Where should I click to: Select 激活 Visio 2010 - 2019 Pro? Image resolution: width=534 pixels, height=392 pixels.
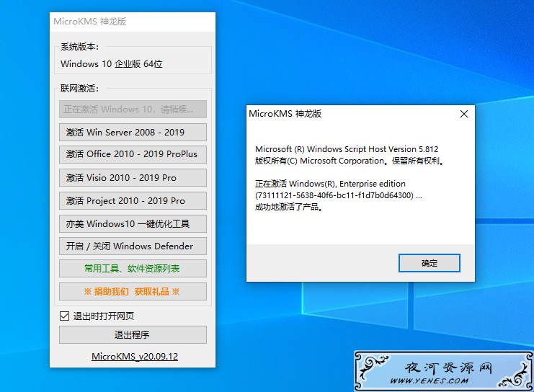coord(133,178)
